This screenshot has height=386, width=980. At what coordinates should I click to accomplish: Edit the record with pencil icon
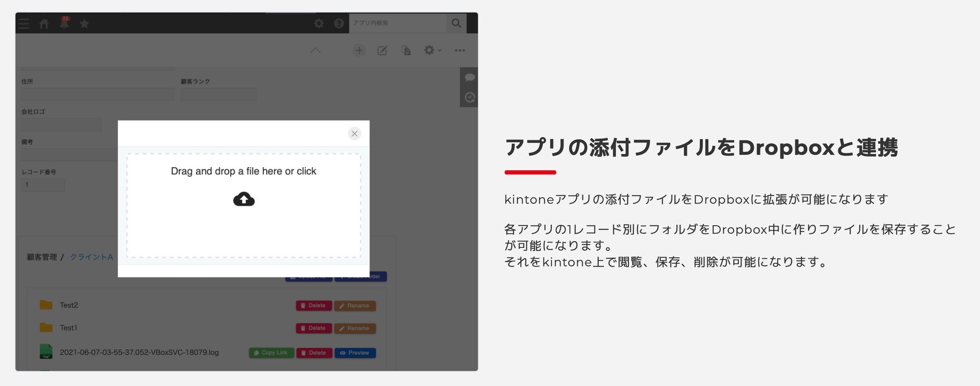382,50
